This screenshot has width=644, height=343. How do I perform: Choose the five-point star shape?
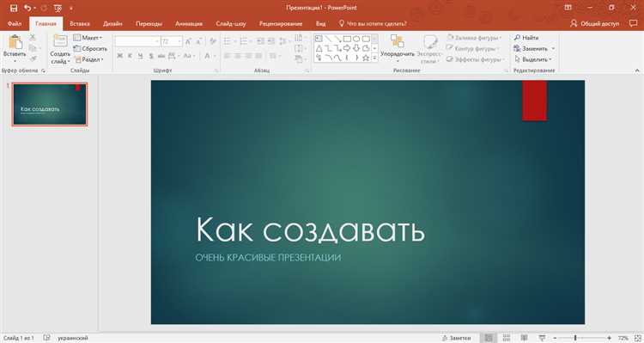pos(366,58)
